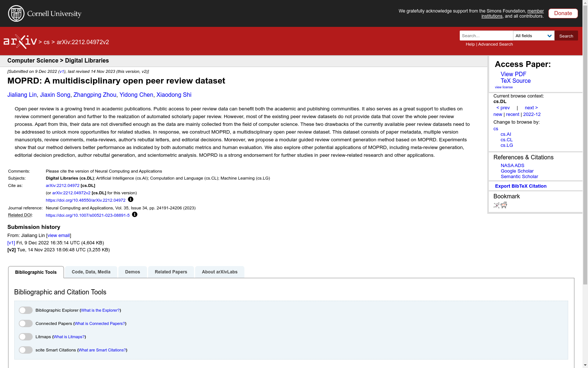588x368 pixels.
Task: Click Export BibTeX Citation
Action: (521, 186)
